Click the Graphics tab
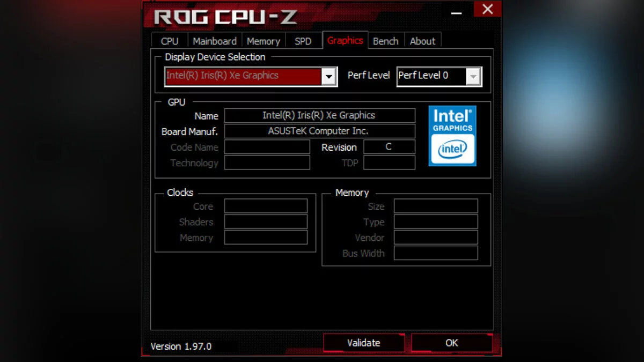The image size is (644, 362). (345, 40)
